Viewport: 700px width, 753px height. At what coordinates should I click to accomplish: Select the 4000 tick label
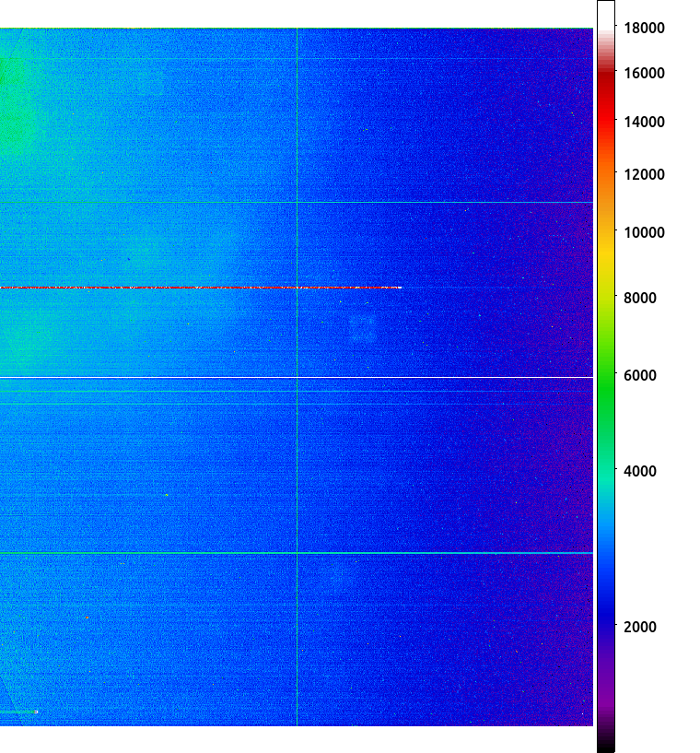click(639, 471)
